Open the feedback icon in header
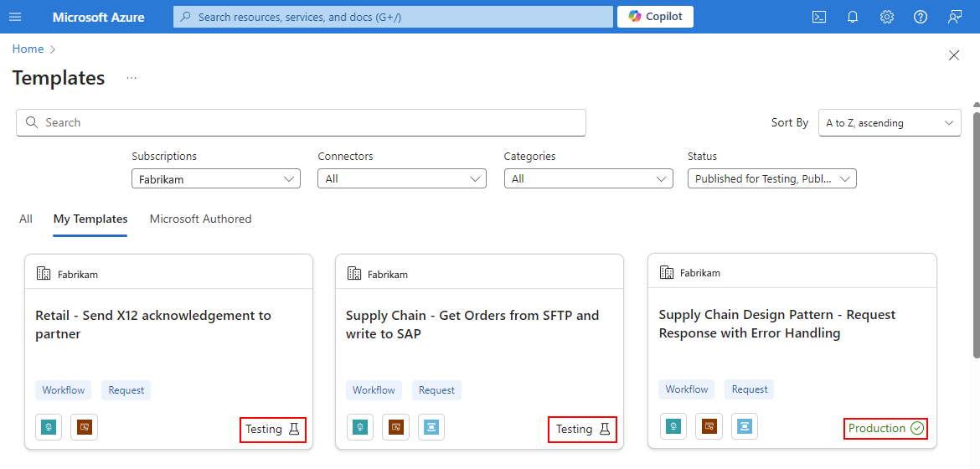Screen dimensions: 980x469 coord(954,17)
